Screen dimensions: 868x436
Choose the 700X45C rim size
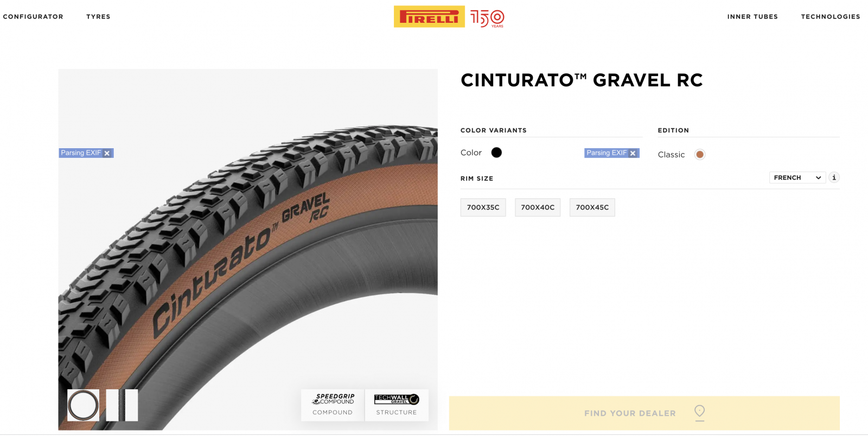[x=592, y=207]
